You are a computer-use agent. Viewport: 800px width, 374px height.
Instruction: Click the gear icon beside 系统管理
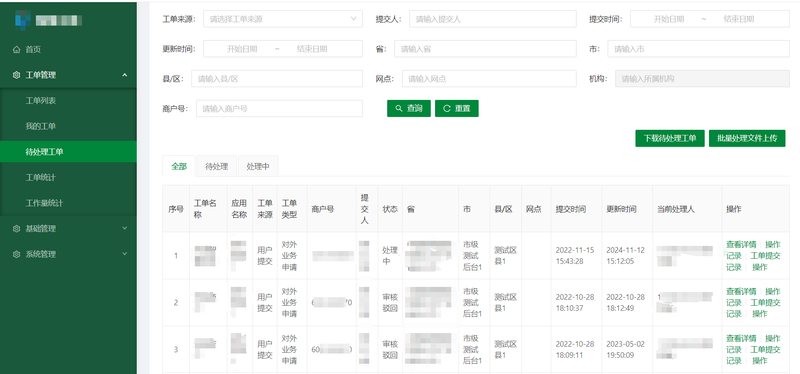(x=16, y=254)
